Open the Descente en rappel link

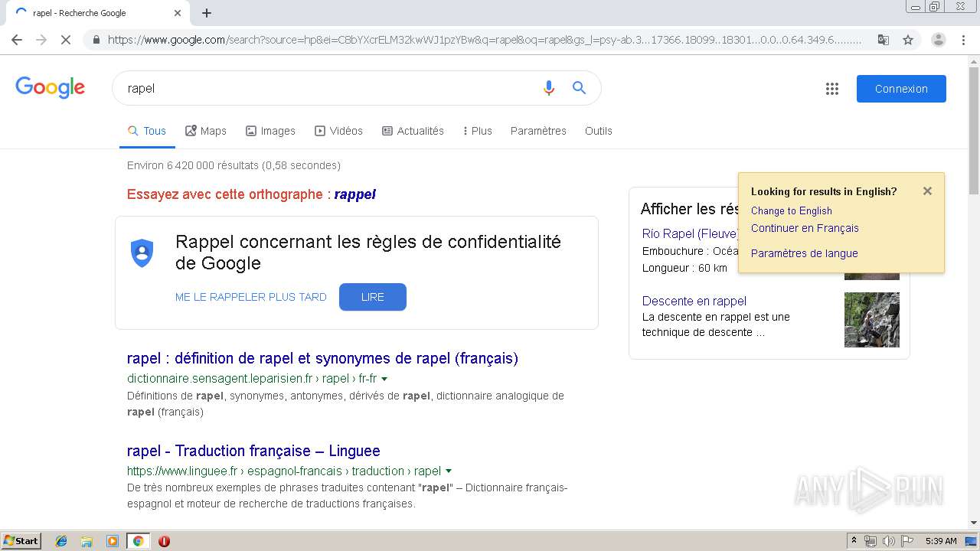[694, 301]
